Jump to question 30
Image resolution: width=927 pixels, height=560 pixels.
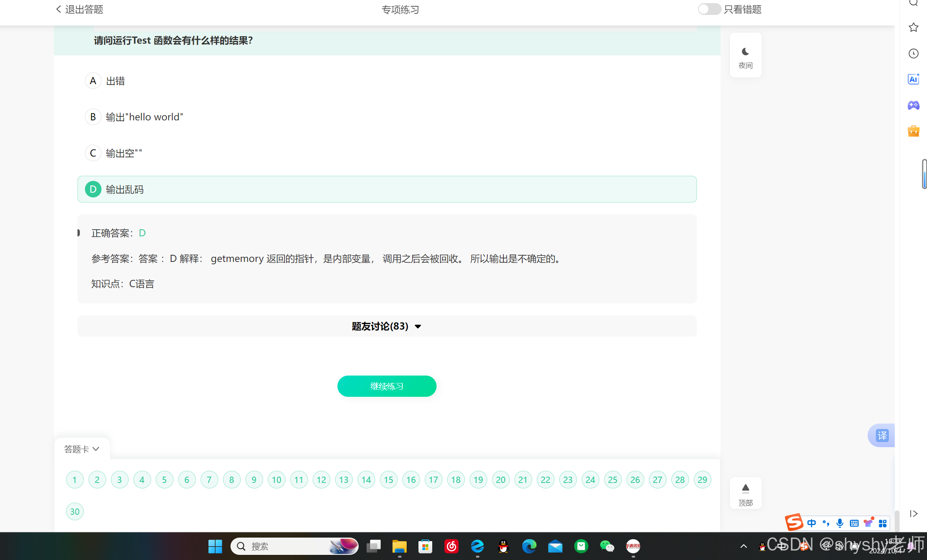pos(75,512)
